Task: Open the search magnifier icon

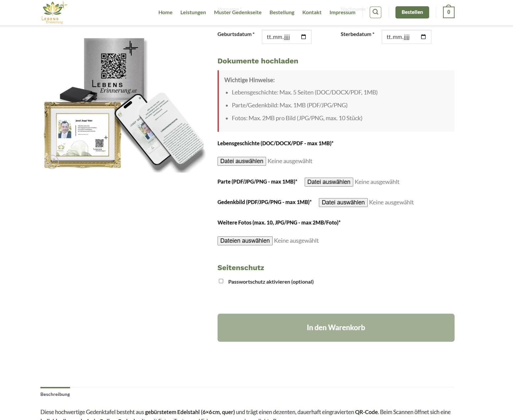Action: click(x=375, y=12)
